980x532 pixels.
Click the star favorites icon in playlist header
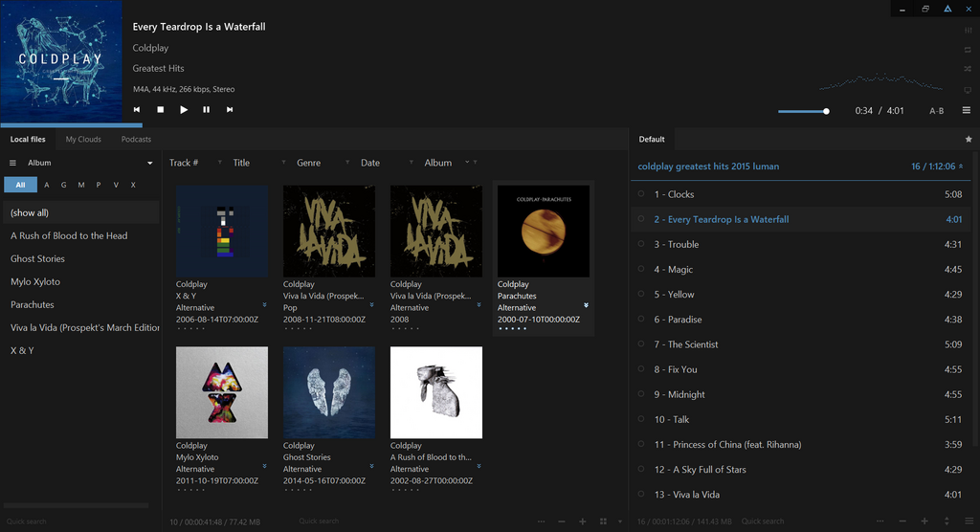(969, 140)
